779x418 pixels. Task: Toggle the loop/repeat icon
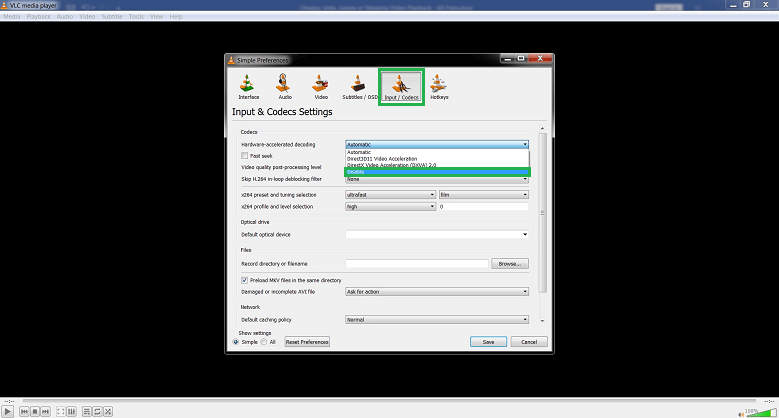(x=97, y=412)
